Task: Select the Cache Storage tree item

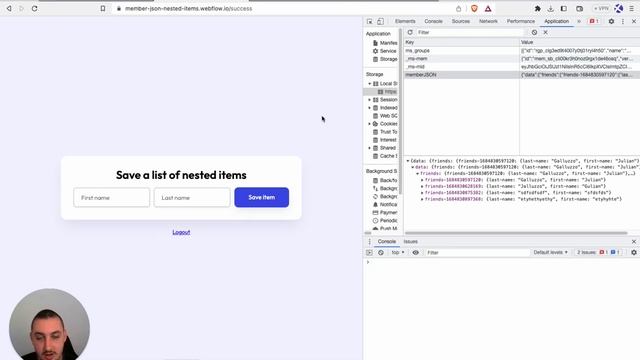Action: [x=385, y=156]
